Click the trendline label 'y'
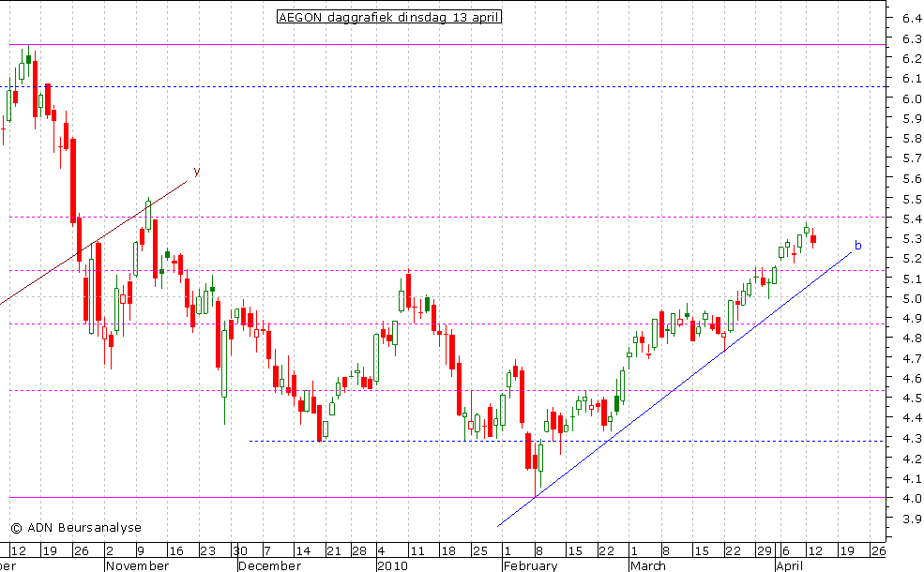 (197, 172)
